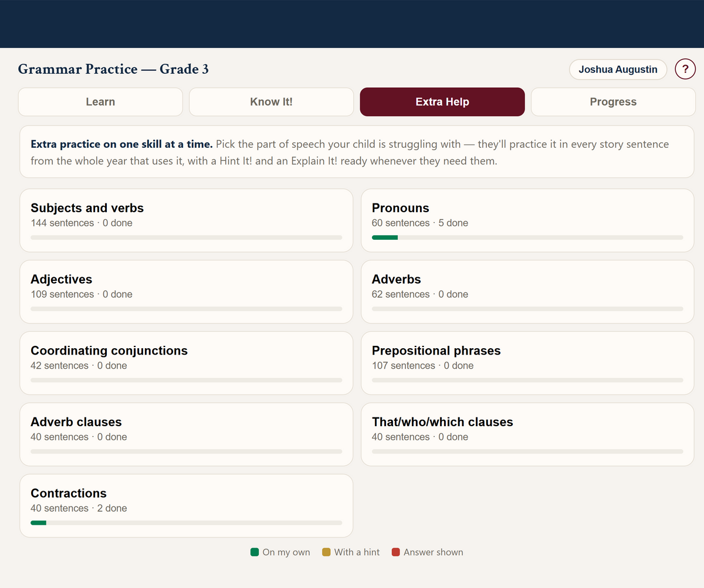Select the Adverbs practice card
The height and width of the screenshot is (588, 704).
click(527, 292)
